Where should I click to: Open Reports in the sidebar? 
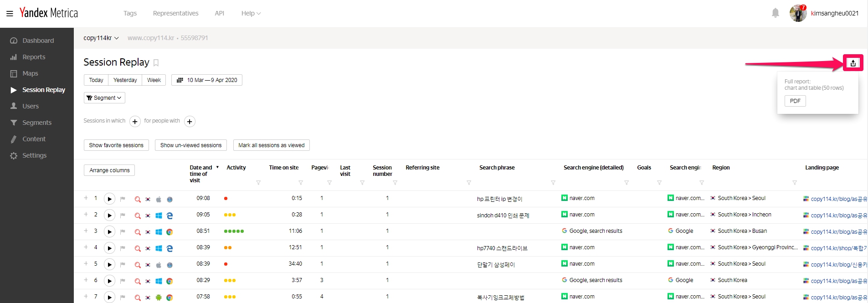pyautogui.click(x=34, y=57)
